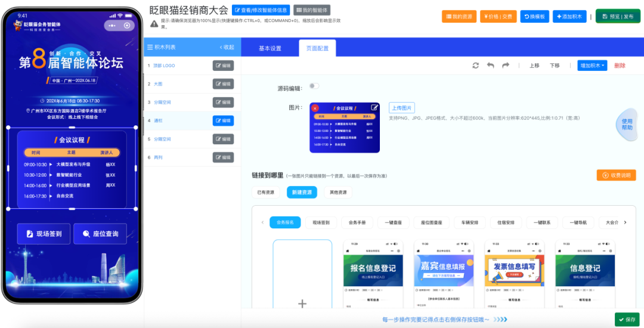This screenshot has width=644, height=328.
Task: Select the 其他资源 option
Action: (x=338, y=193)
